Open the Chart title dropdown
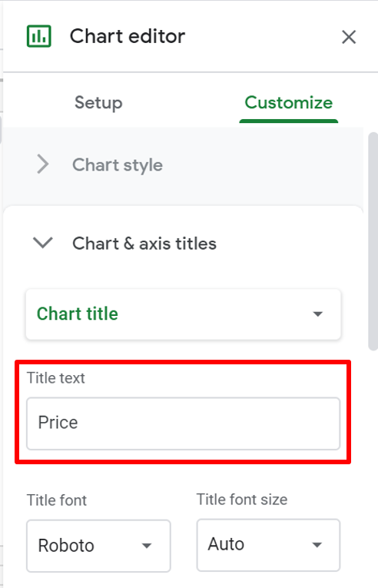The width and height of the screenshot is (378, 588). 183,314
